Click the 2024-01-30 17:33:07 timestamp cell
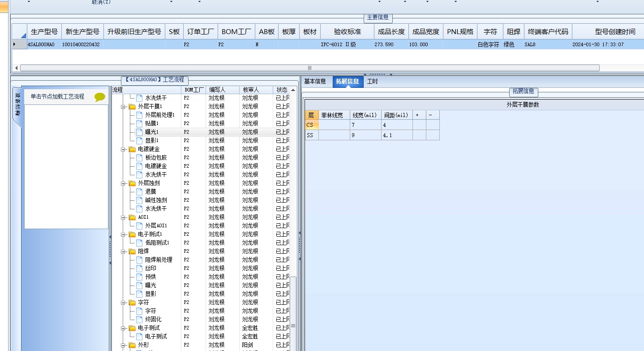 (608, 44)
